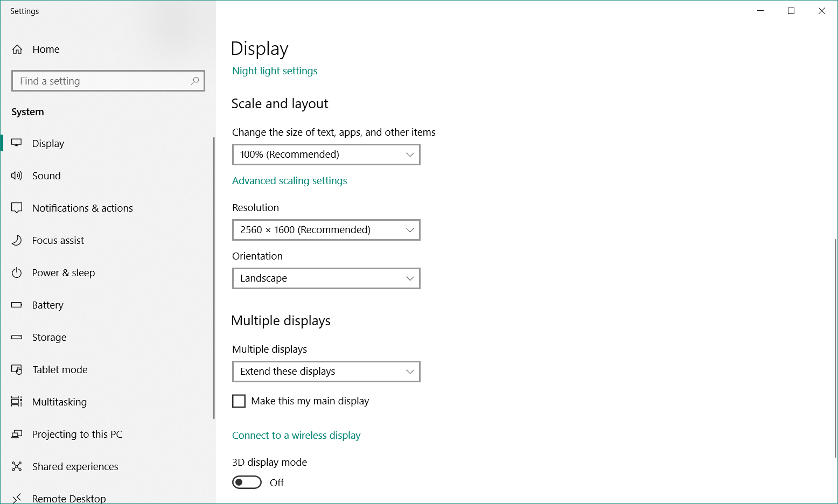Click the search magnifier icon
Screen dimensions: 838x504
[195, 81]
